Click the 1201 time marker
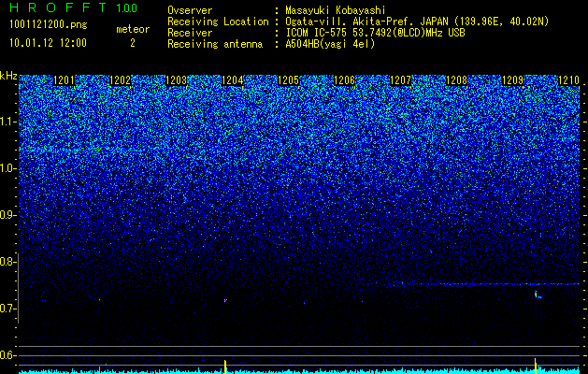The width and height of the screenshot is (588, 374). [x=65, y=80]
